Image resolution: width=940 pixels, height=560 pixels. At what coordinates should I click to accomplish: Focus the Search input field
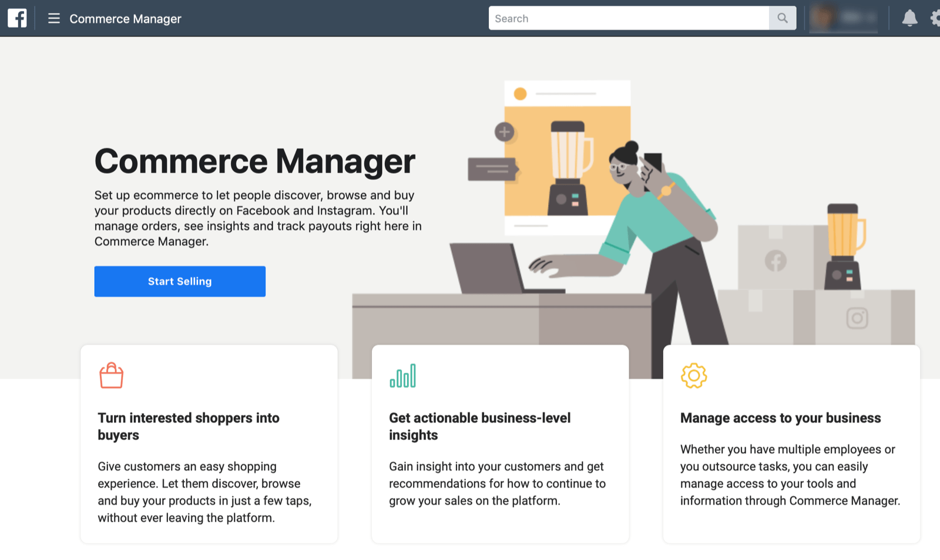[x=629, y=18]
